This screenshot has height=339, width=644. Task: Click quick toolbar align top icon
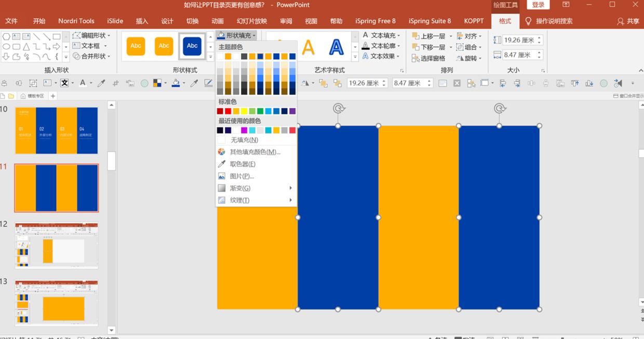[575, 83]
